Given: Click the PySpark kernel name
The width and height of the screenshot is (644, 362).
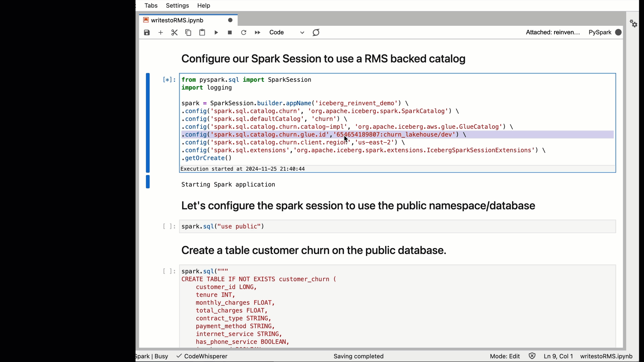Looking at the screenshot, I should coord(600,32).
